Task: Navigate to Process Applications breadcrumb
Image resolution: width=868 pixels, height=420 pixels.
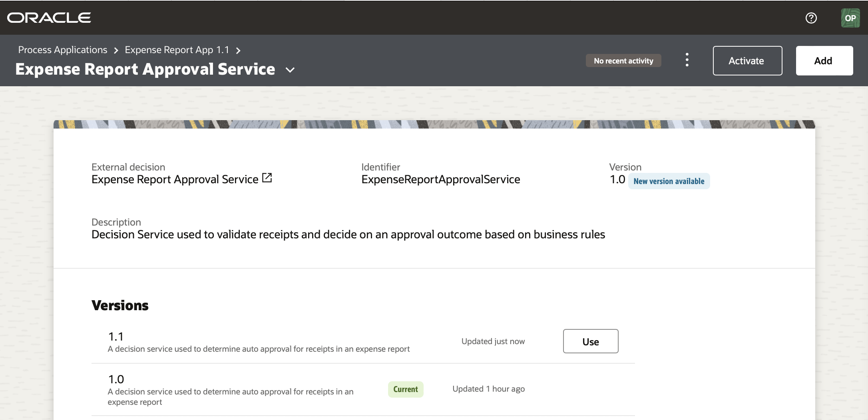Action: (x=62, y=50)
